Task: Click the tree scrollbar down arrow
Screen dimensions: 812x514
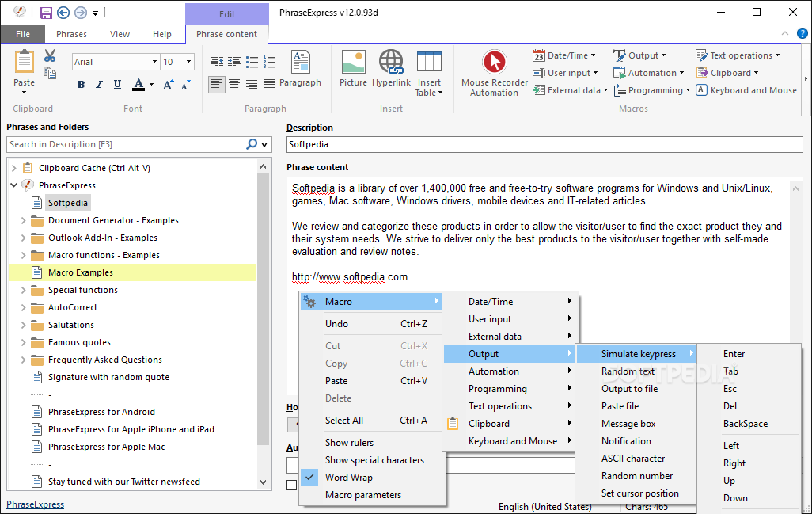Action: click(x=263, y=482)
